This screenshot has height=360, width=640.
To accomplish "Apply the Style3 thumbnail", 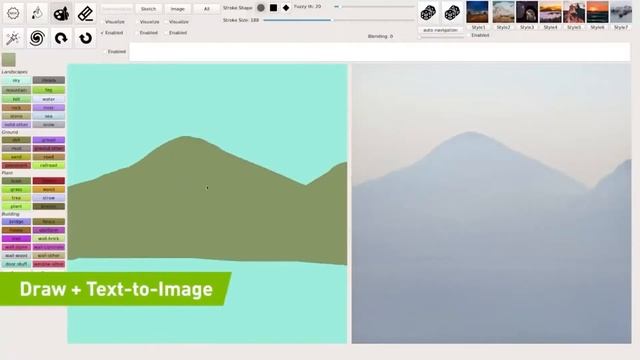I will tap(527, 12).
